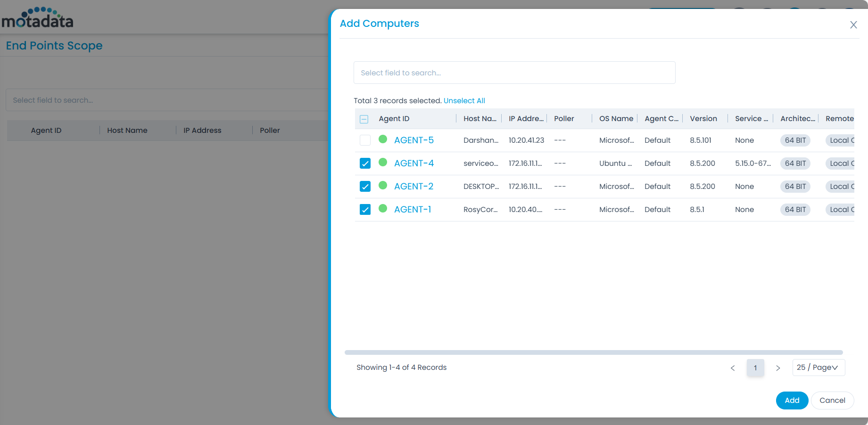Close the Add Computers dialog
Screen dimensions: 868x425
click(x=853, y=25)
